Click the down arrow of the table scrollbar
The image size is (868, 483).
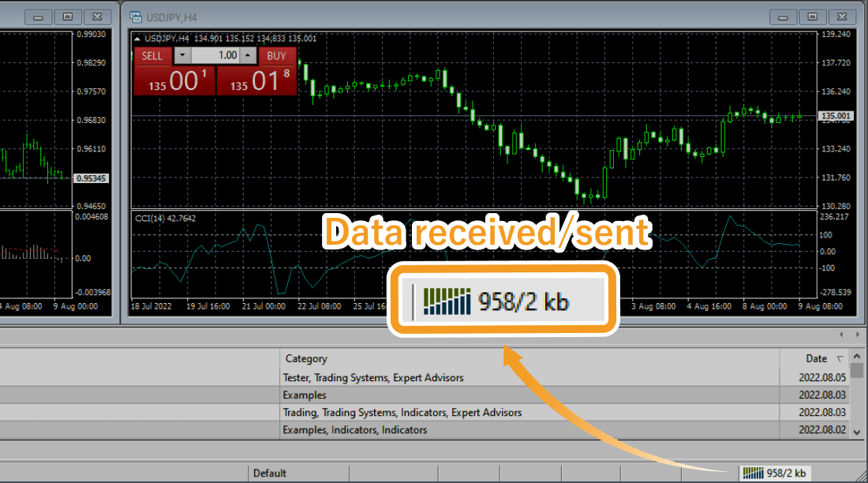(858, 431)
